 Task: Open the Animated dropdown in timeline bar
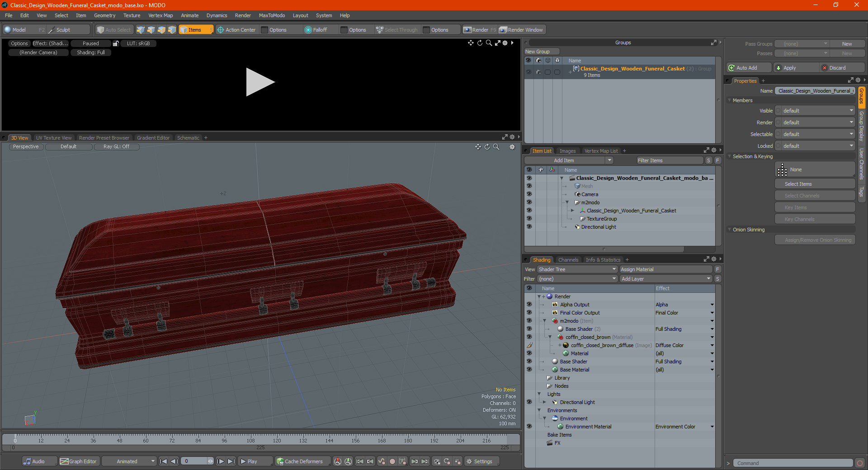point(129,461)
